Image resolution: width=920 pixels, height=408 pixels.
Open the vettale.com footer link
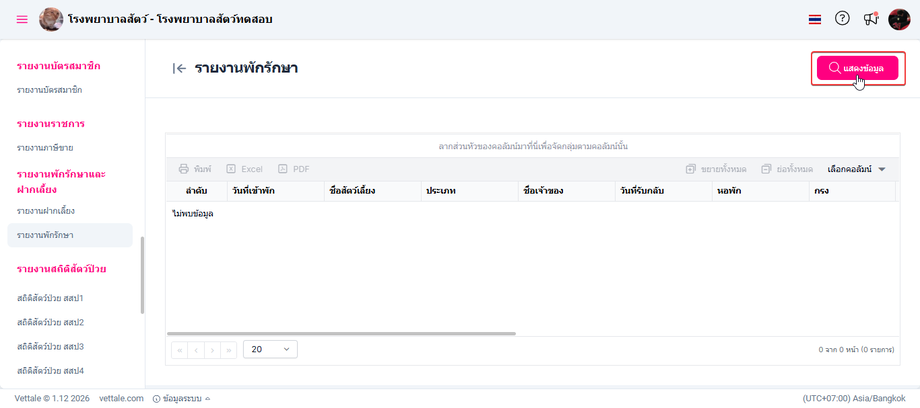(x=121, y=399)
